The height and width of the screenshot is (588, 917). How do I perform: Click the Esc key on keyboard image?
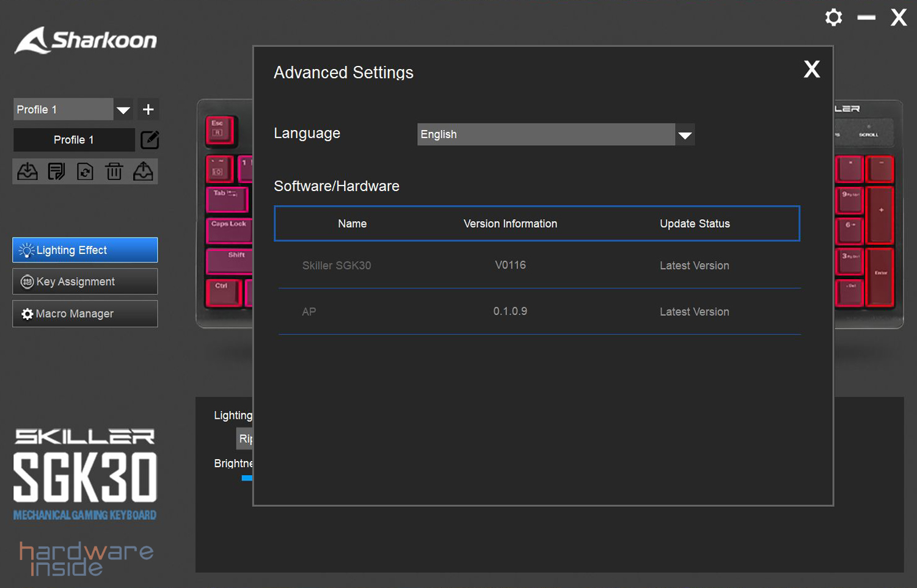pos(219,130)
